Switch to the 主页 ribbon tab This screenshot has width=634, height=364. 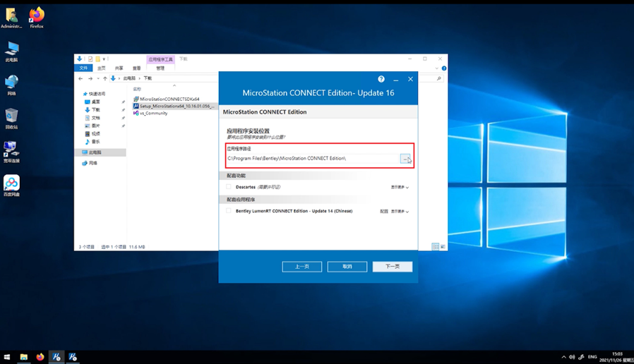(x=102, y=68)
